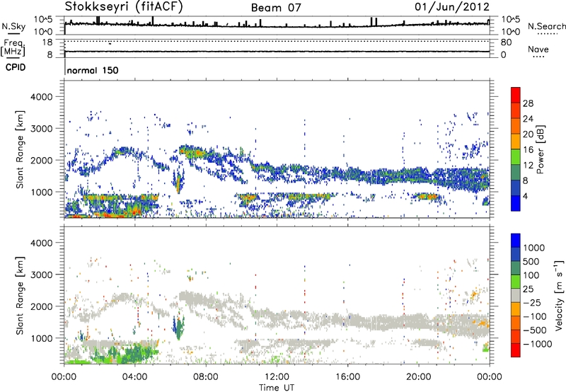Click the Beam 07 label
The image size is (566, 392).
pos(276,8)
